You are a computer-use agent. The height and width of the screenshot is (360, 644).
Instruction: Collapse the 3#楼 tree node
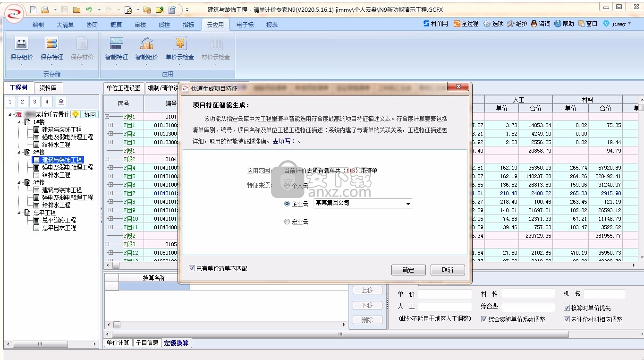20,182
